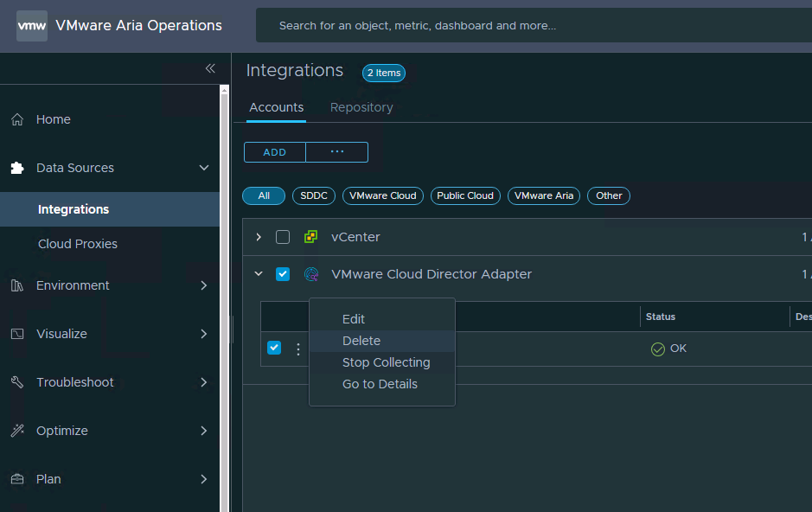Switch to the Repository tab
The height and width of the screenshot is (512, 812).
click(361, 107)
